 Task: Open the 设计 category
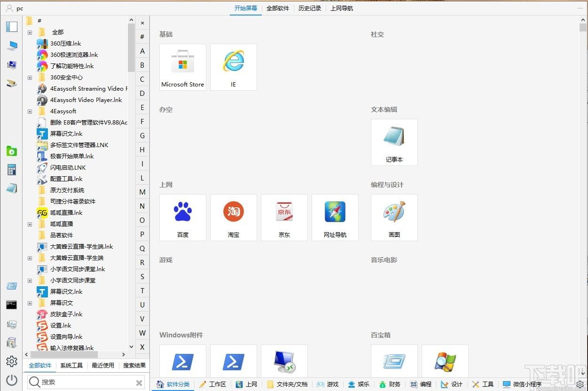click(x=452, y=384)
